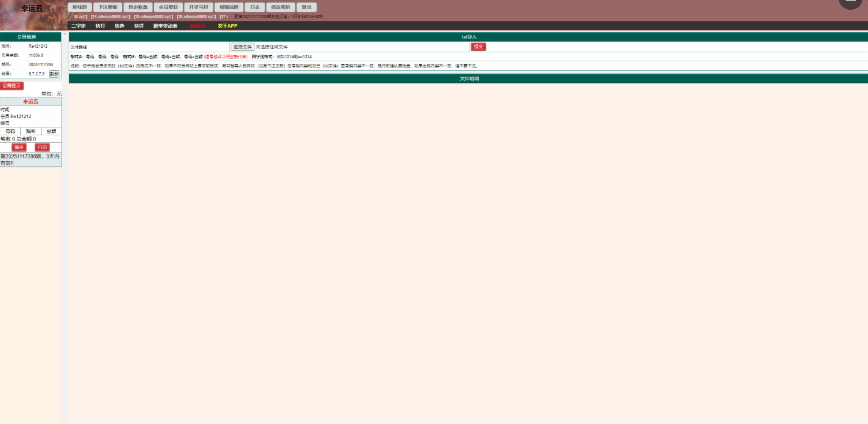868x424 pixels.
Task: Go to 会员资料 member profile
Action: coord(168,7)
